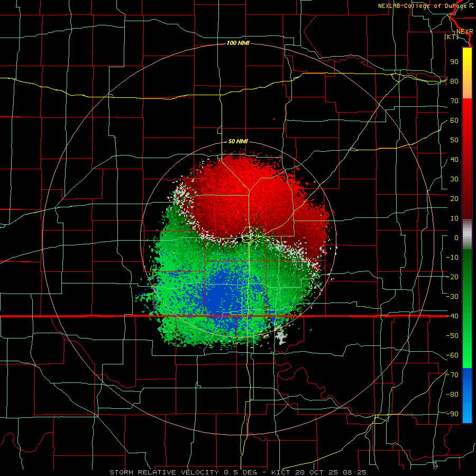Click the -80 value on the velocity scale

(x=452, y=395)
